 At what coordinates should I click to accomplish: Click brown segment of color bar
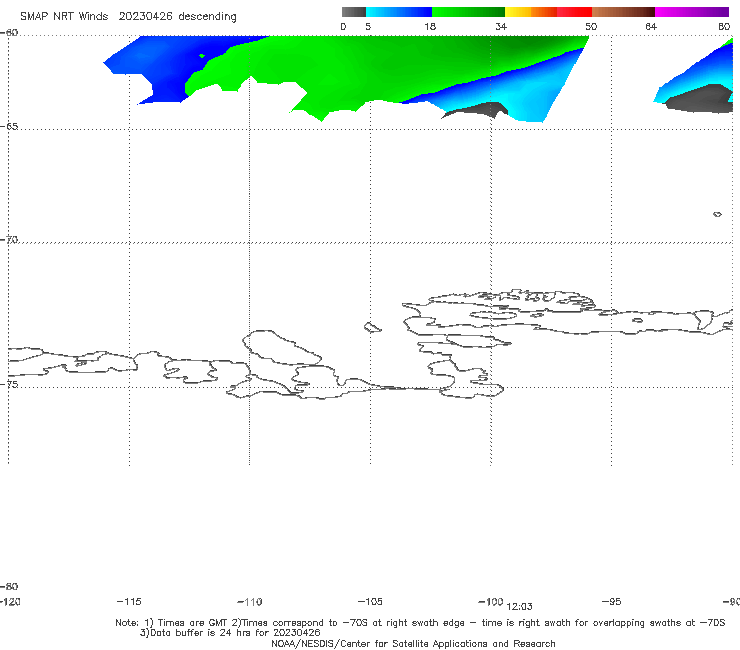[623, 12]
